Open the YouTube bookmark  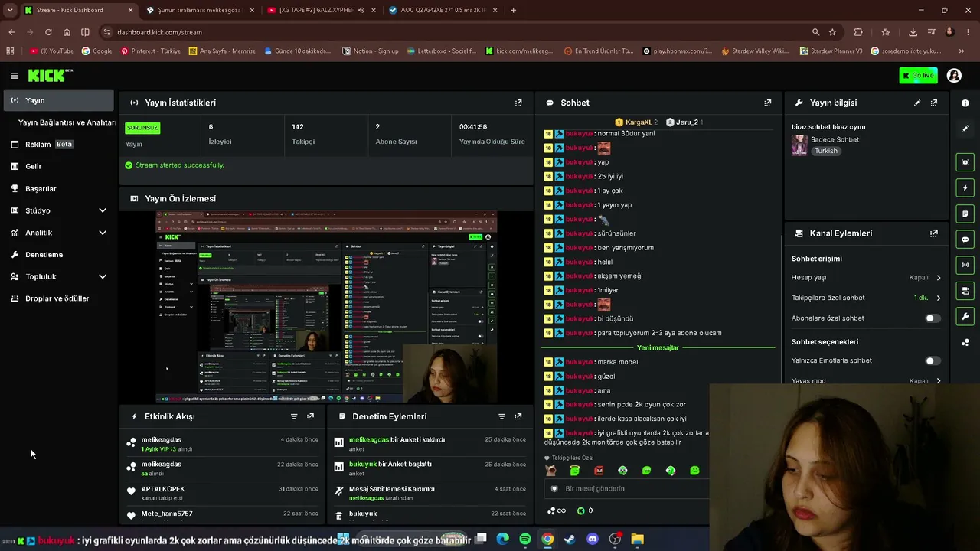pos(52,51)
